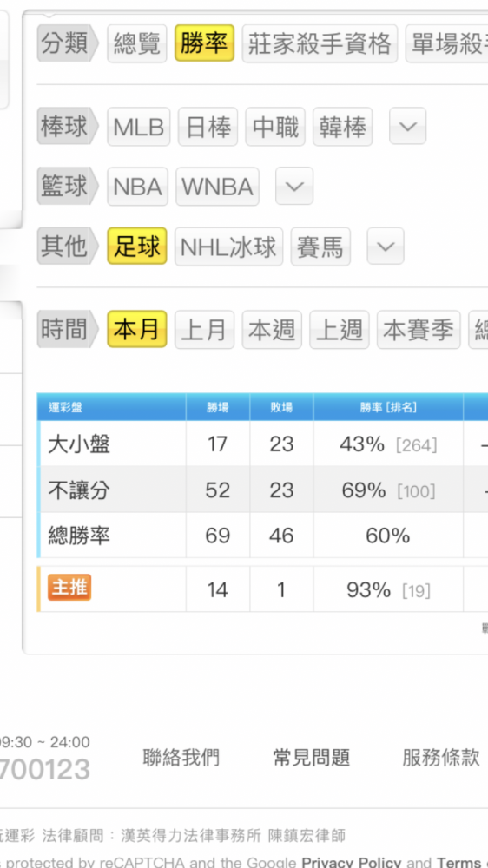Expand more basketball leagues dropdown arrow

(x=294, y=186)
